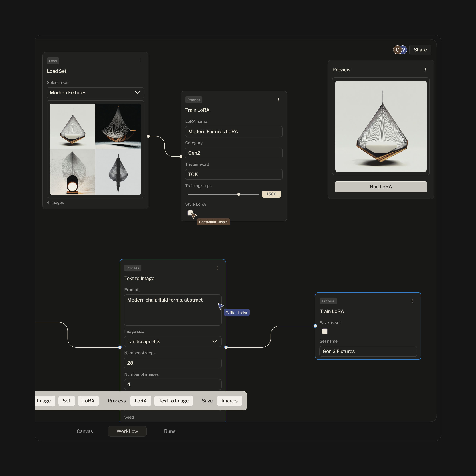The height and width of the screenshot is (476, 476).
Task: Click the Save label in the toolbar
Action: point(207,401)
